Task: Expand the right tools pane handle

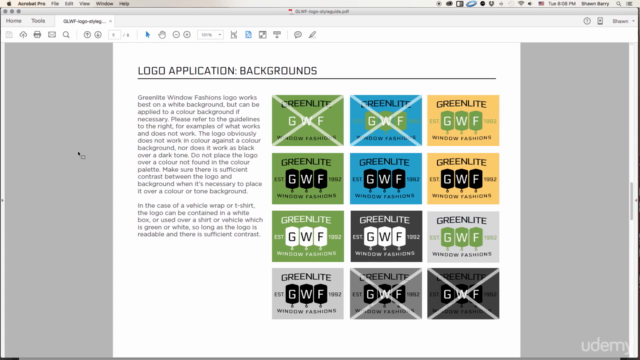Action: (x=637, y=200)
